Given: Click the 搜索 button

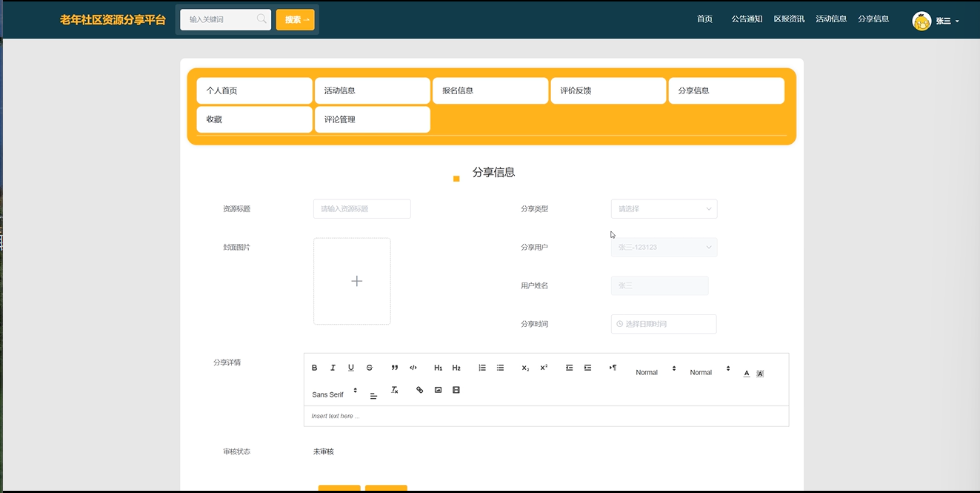Looking at the screenshot, I should click(x=296, y=20).
